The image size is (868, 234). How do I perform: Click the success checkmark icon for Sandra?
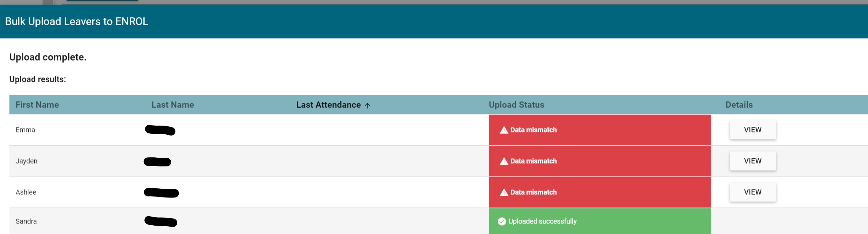point(502,221)
